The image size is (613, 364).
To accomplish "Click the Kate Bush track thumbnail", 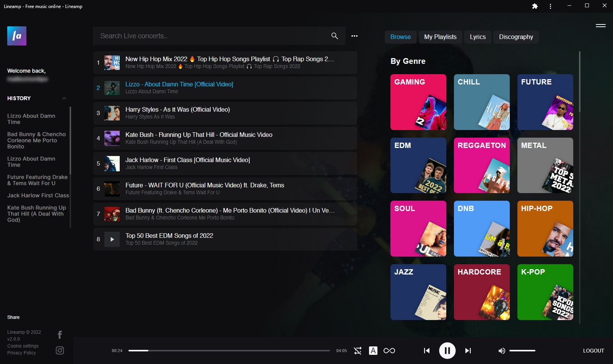I will 112,138.
